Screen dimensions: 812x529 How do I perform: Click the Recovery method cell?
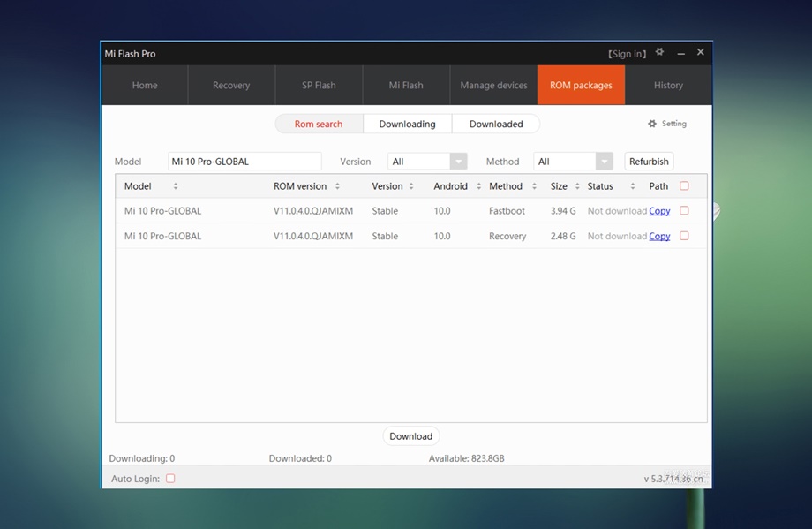pyautogui.click(x=507, y=237)
